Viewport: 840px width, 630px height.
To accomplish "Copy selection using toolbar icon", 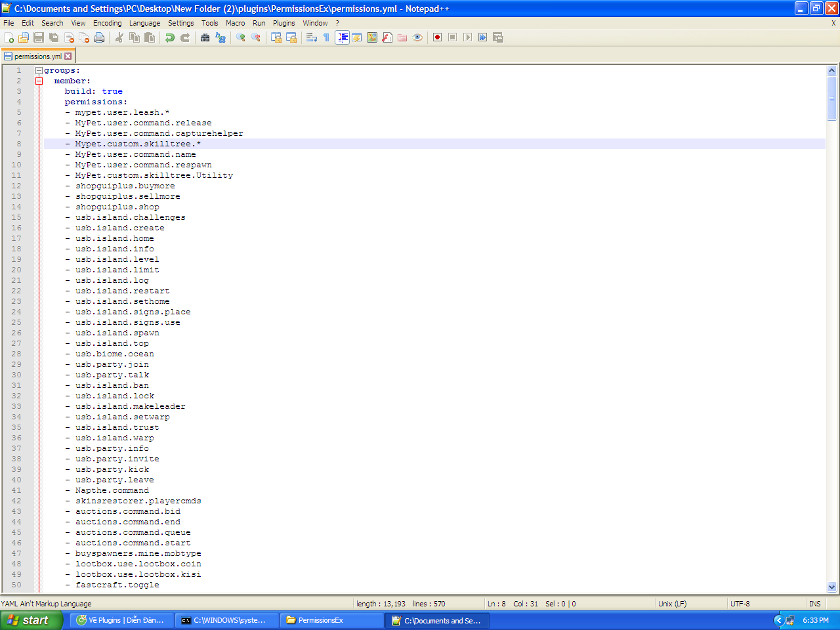I will tap(135, 37).
